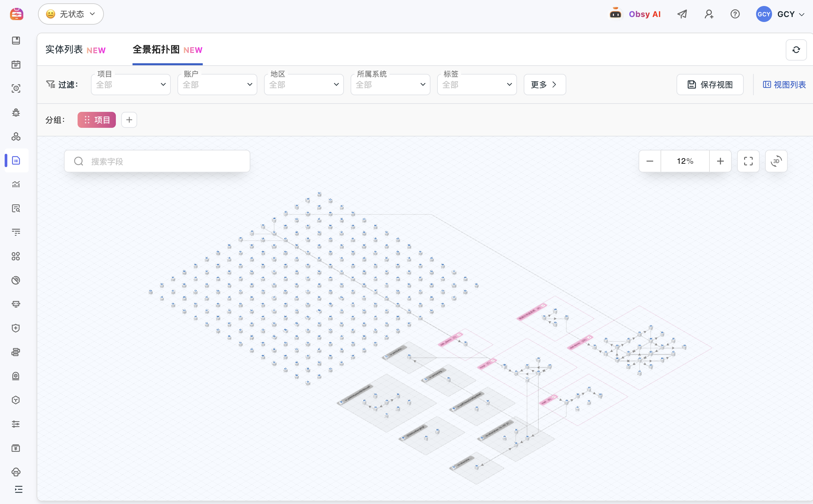Open the filter-lines sidebar icon
Screen dimensions: 813x504
[16, 232]
